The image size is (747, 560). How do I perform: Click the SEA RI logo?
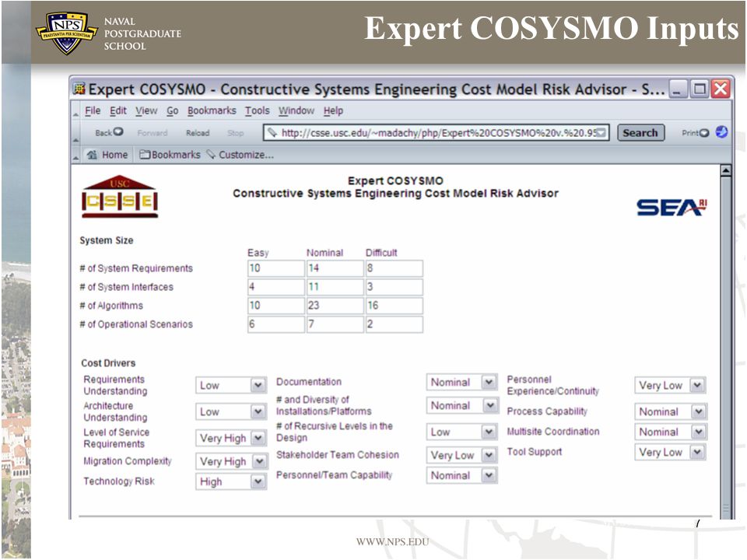[x=672, y=208]
